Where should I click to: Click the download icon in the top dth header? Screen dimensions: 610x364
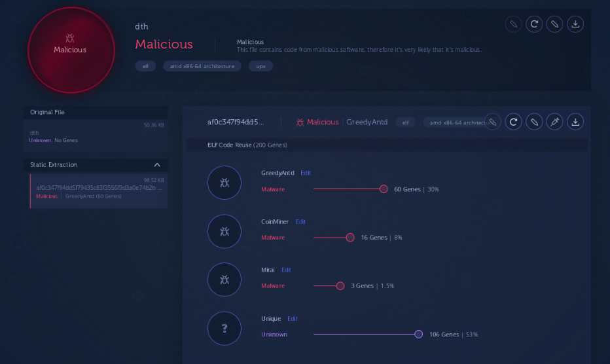point(575,24)
